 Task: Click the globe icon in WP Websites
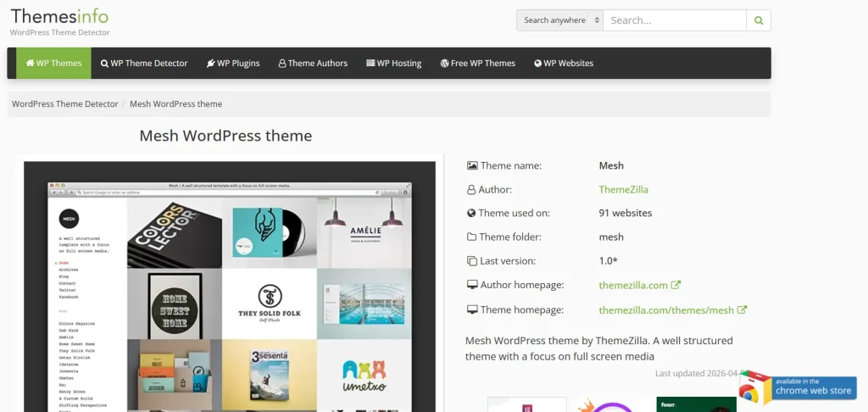click(537, 63)
